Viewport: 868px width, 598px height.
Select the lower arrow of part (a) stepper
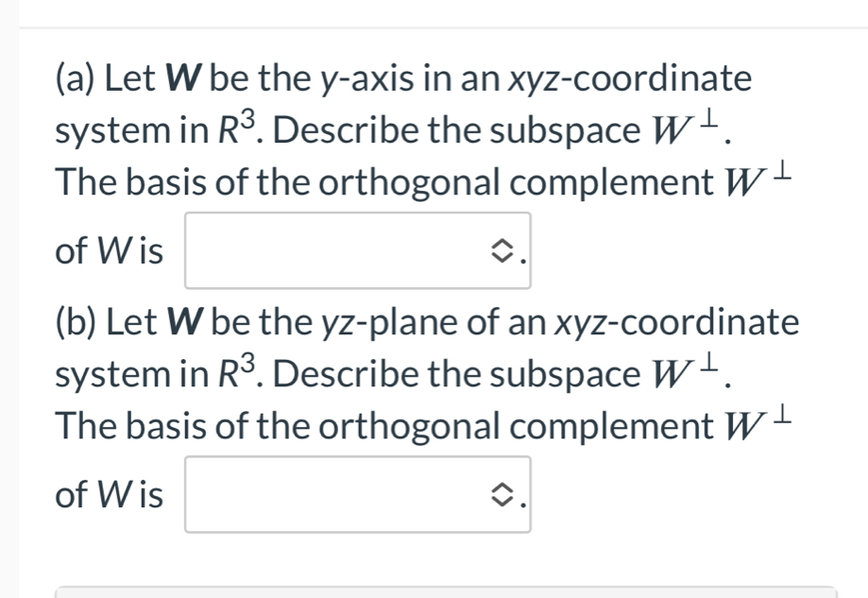tap(503, 255)
